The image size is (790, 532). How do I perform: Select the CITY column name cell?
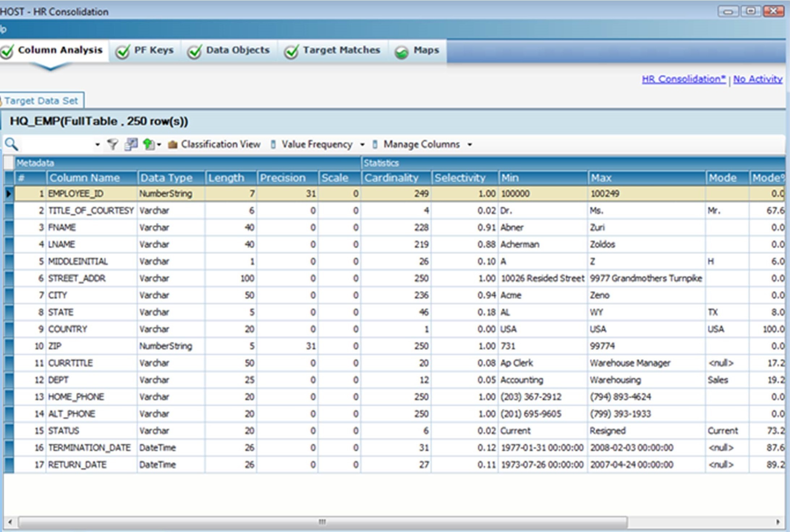92,295
